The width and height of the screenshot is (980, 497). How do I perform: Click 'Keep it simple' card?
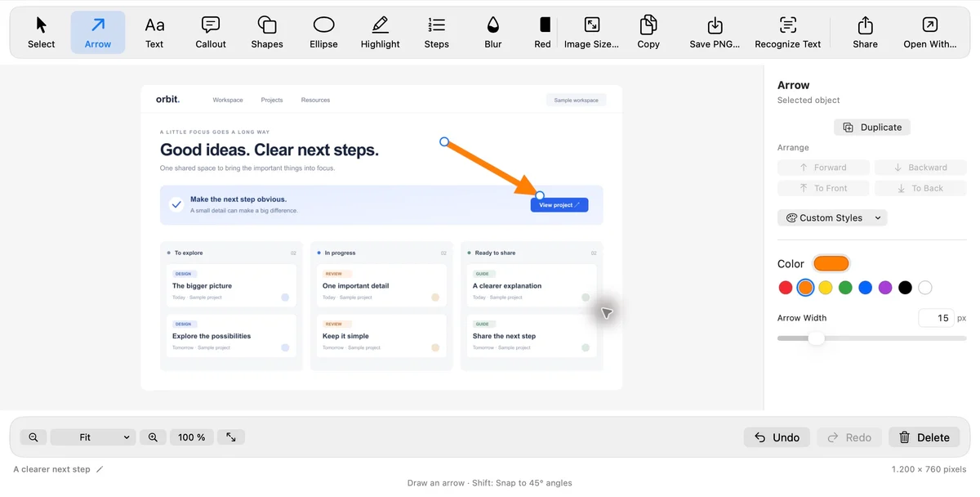tap(381, 336)
